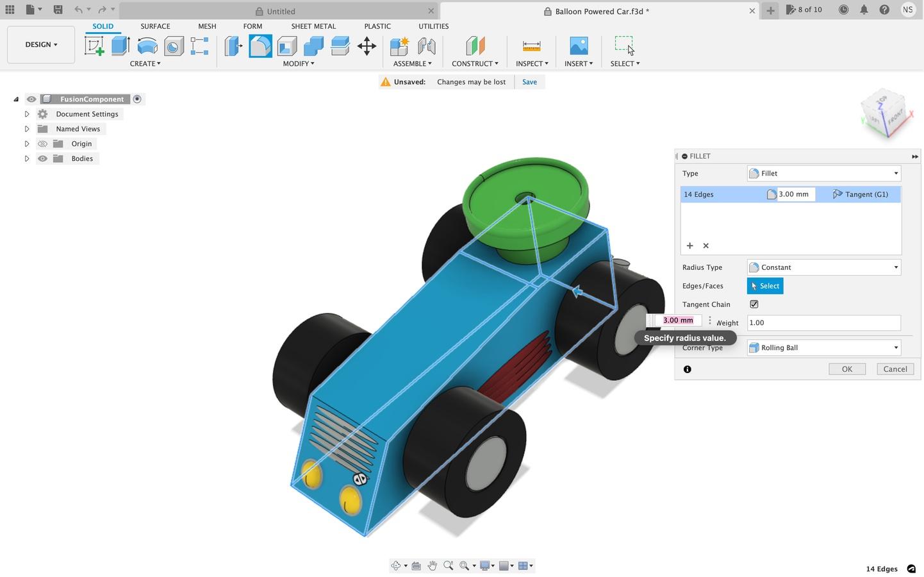924x577 pixels.
Task: Show the Origin folder
Action: [43, 144]
